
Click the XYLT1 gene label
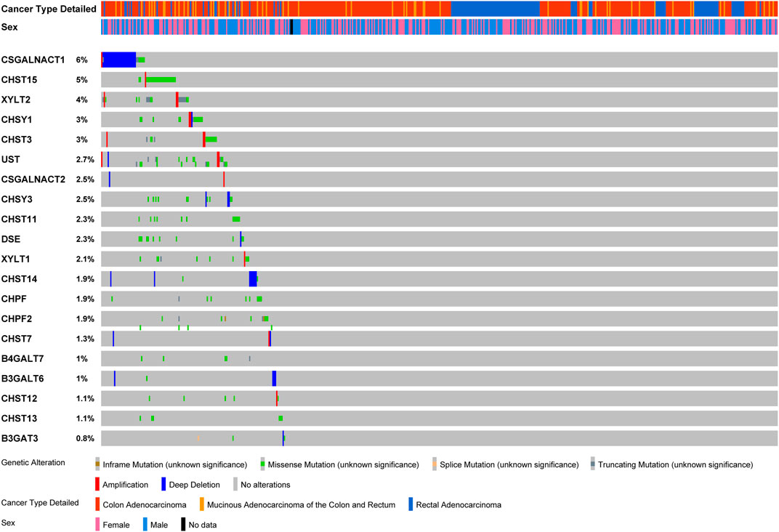click(15, 259)
